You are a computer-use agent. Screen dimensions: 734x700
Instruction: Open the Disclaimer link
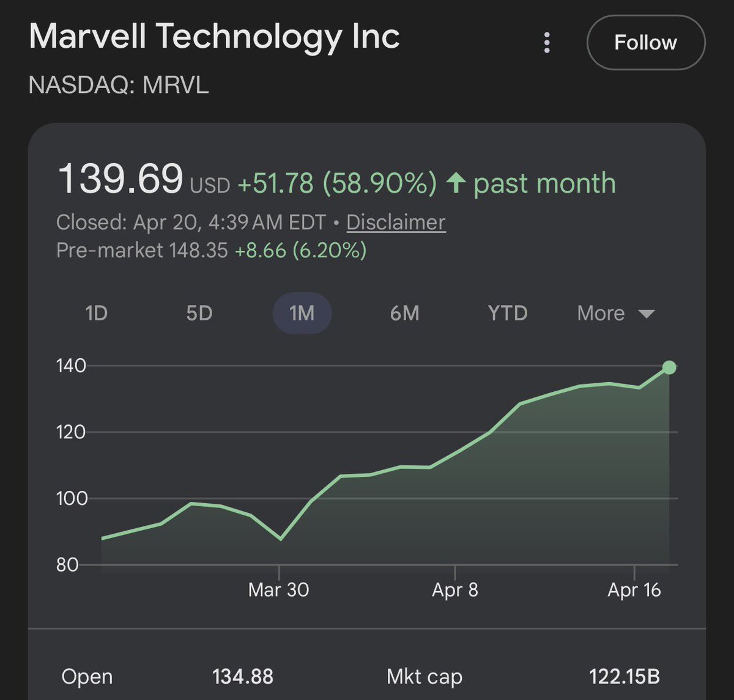pyautogui.click(x=396, y=222)
